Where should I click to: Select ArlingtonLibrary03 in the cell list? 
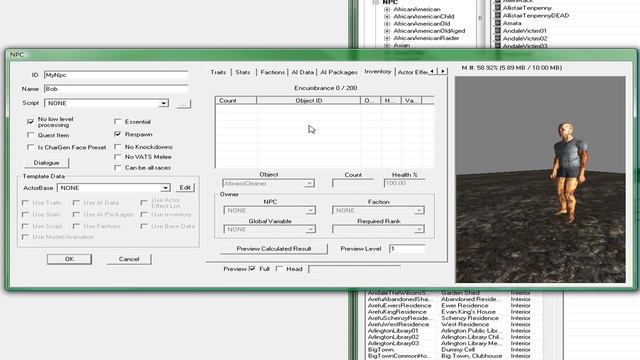[393, 343]
